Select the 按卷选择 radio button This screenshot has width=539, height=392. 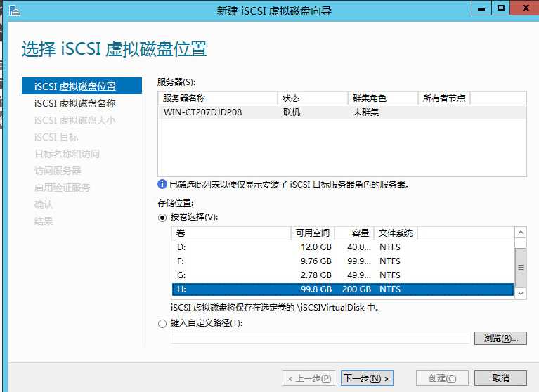tap(162, 218)
